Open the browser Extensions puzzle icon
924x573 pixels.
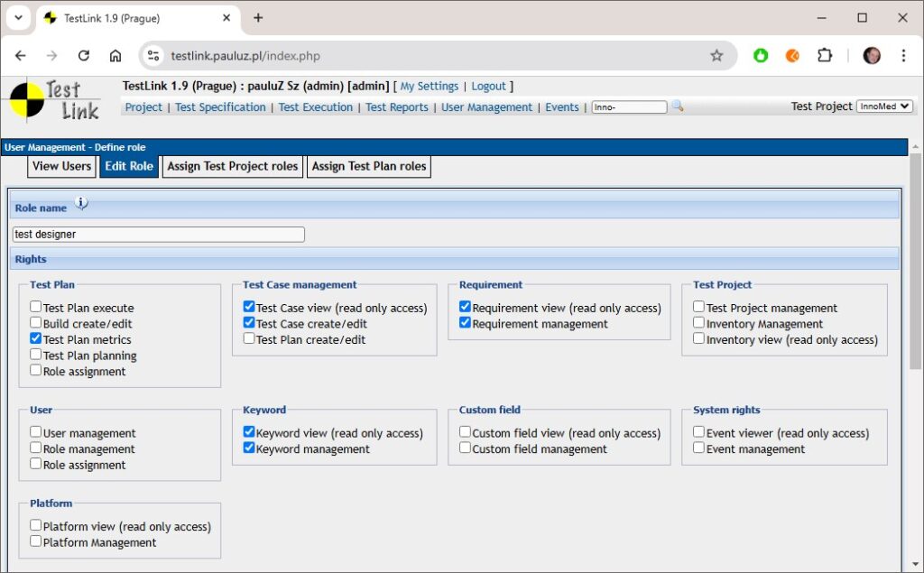824,56
